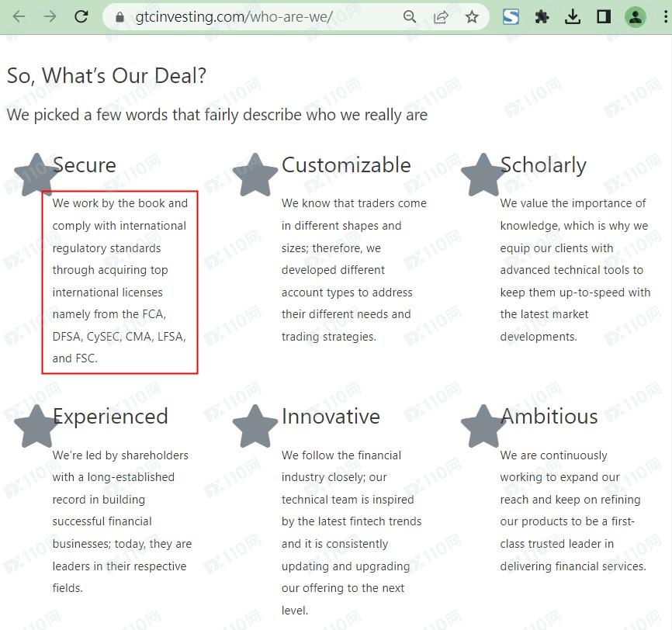Screen dimensions: 672x630
Task: Bookmark this page with the star
Action: (472, 17)
